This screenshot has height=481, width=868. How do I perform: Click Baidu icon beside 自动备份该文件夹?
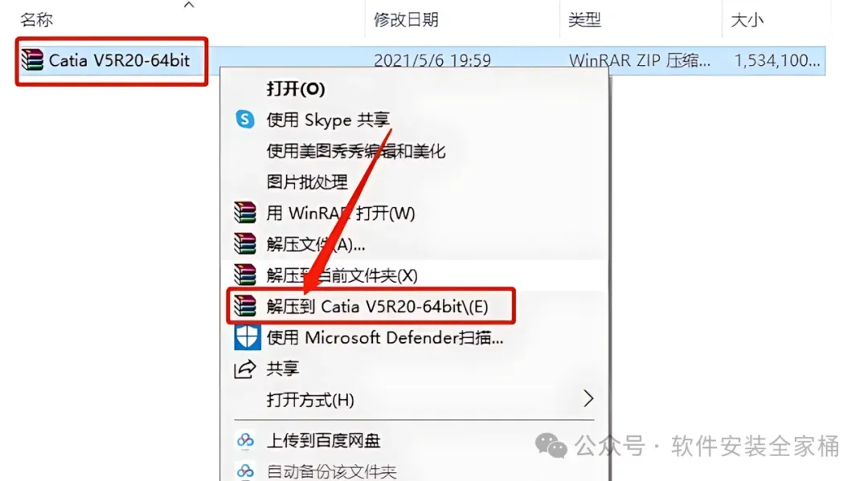pyautogui.click(x=245, y=471)
